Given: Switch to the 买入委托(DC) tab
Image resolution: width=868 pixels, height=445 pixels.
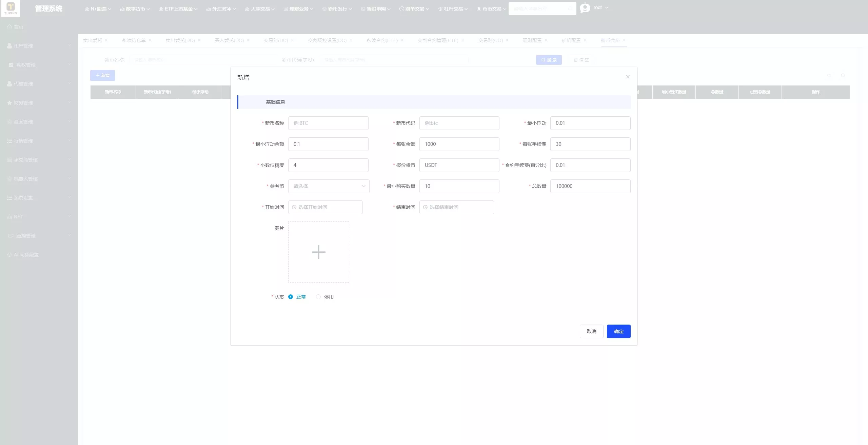Looking at the screenshot, I should (229, 40).
